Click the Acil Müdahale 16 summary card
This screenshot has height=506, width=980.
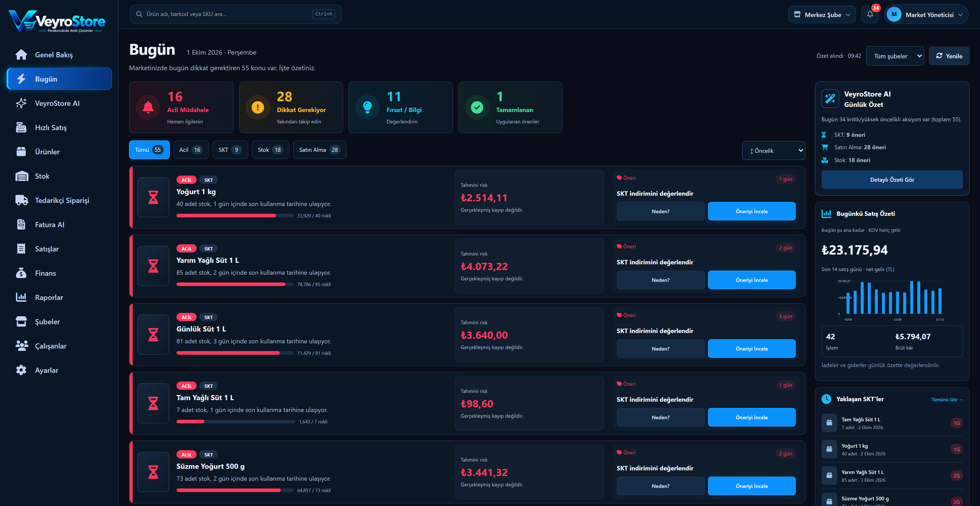(181, 107)
